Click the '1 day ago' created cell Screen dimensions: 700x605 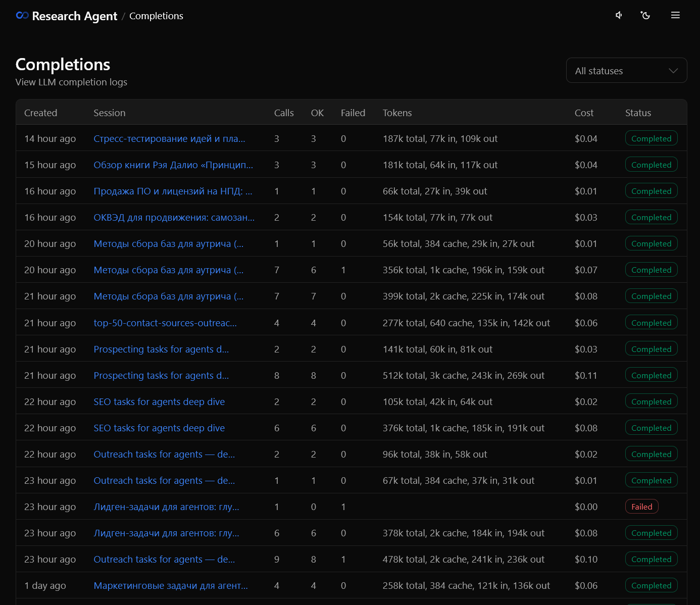coord(45,586)
